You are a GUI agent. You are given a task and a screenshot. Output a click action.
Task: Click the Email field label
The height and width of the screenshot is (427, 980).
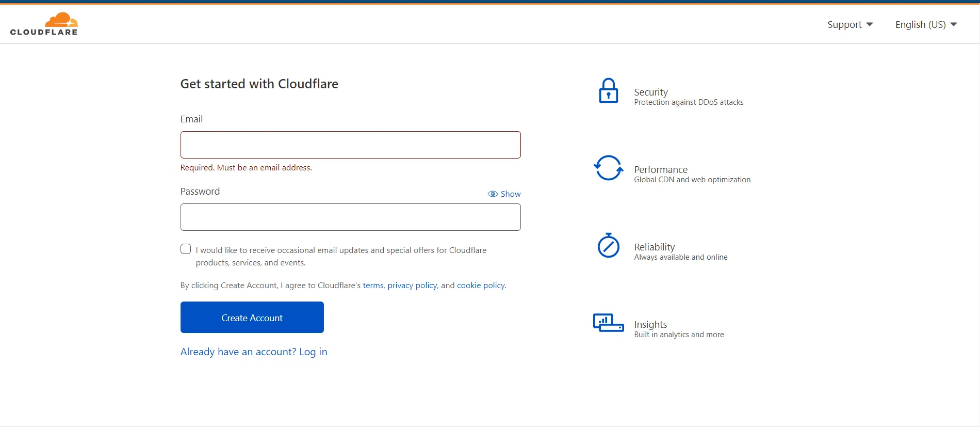[x=191, y=119]
